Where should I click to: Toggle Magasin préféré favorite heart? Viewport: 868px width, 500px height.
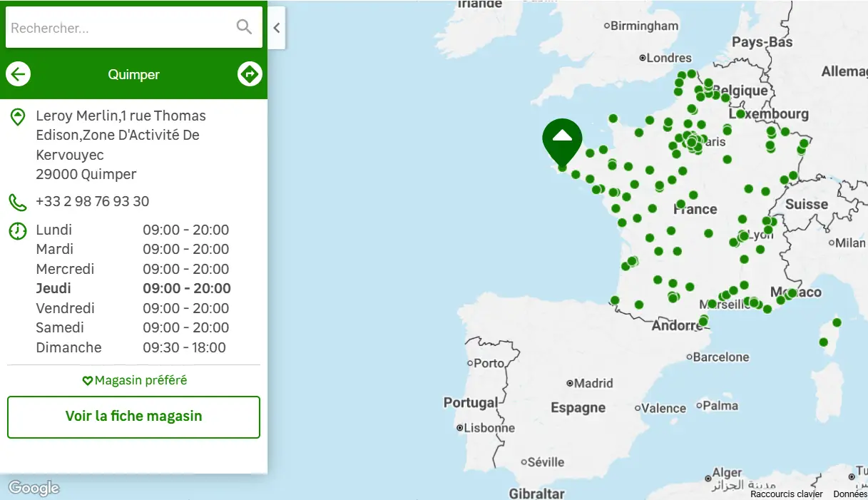click(x=134, y=380)
